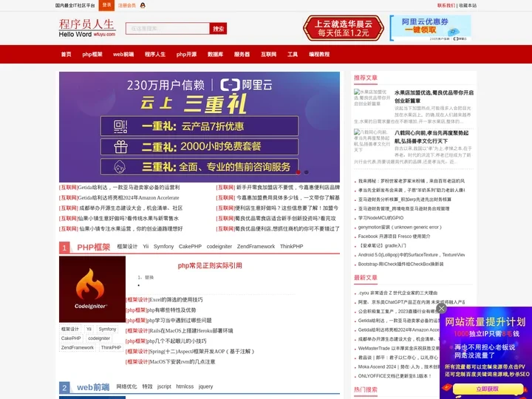This screenshot has width=532, height=399.
Task: Select the second dark carousel dot
Action: tap(307, 172)
